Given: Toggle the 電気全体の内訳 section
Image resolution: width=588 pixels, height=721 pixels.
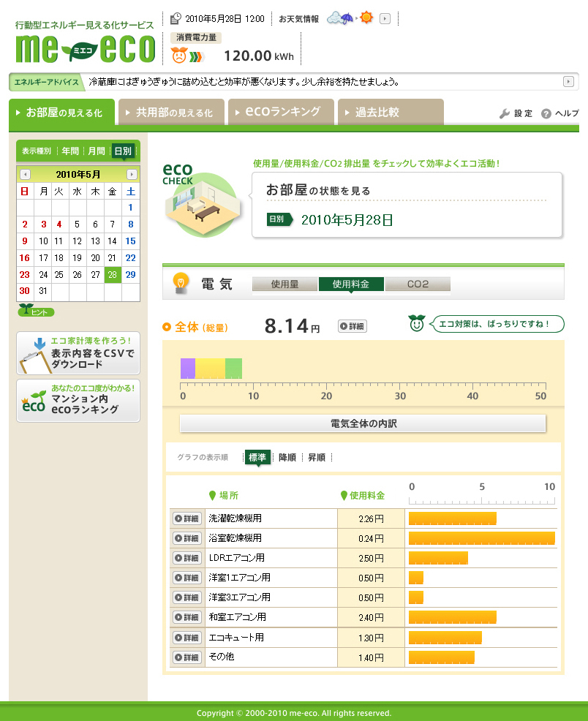Looking at the screenshot, I should point(363,423).
